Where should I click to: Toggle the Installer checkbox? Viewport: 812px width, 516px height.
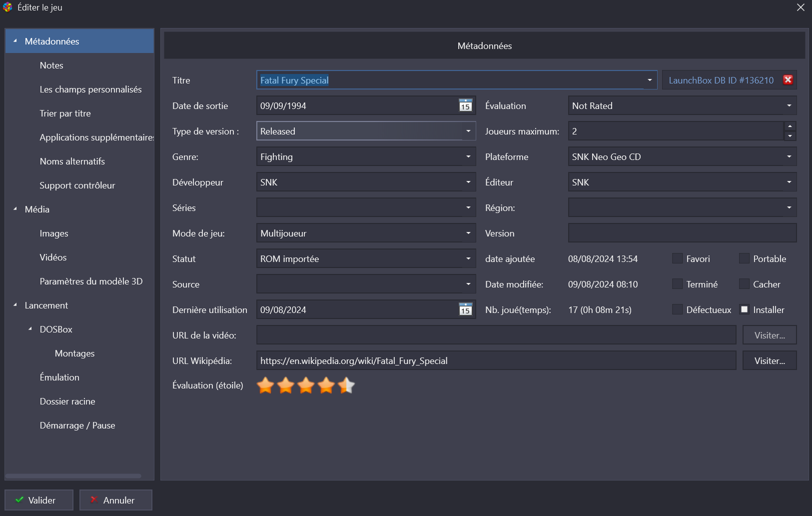coord(744,309)
